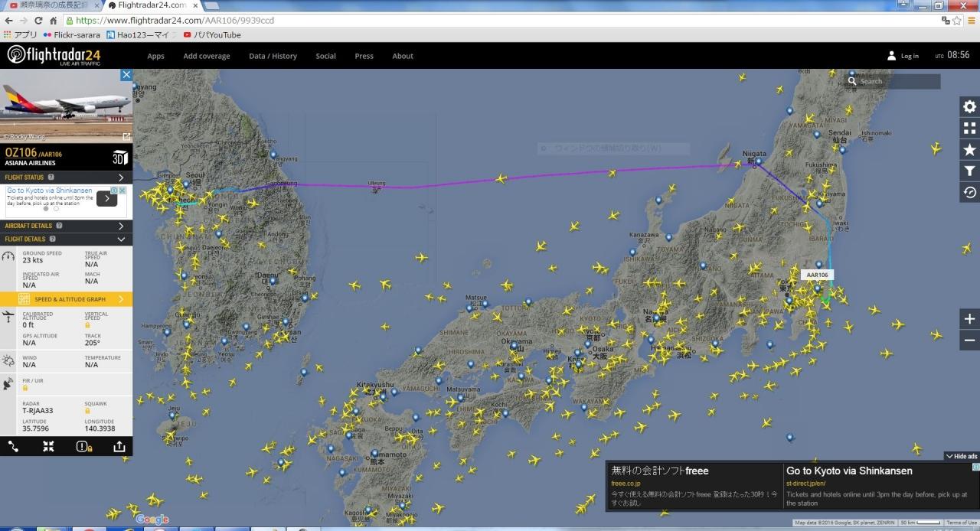Toggle follow aircraft center icon
This screenshot has width=980, height=531.
(x=48, y=447)
